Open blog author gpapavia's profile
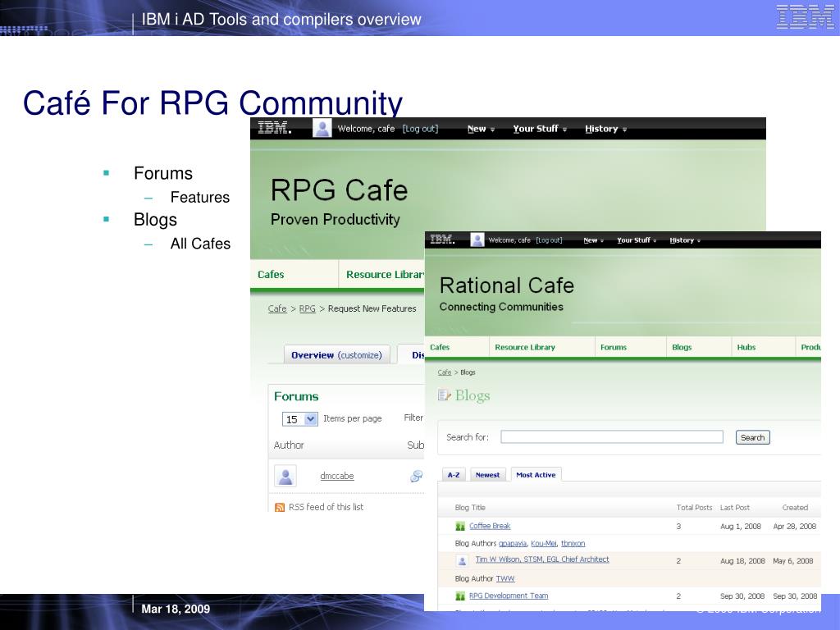840x630 pixels. (513, 543)
